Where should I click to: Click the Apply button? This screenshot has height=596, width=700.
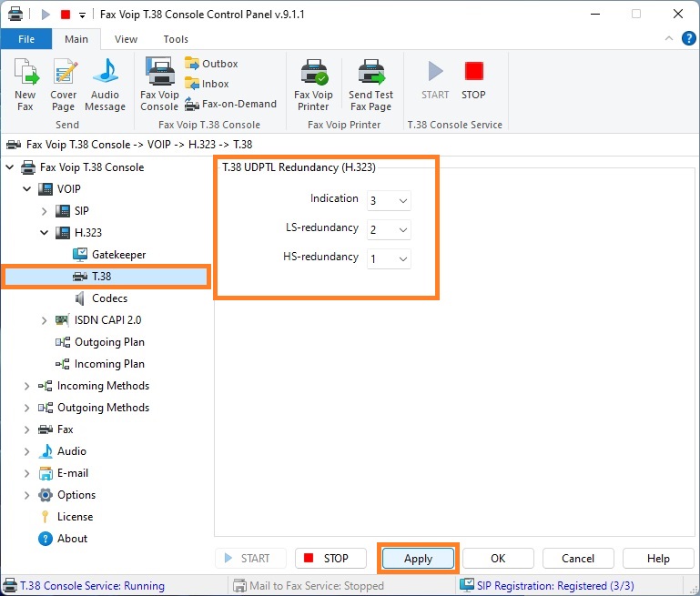pos(419,559)
